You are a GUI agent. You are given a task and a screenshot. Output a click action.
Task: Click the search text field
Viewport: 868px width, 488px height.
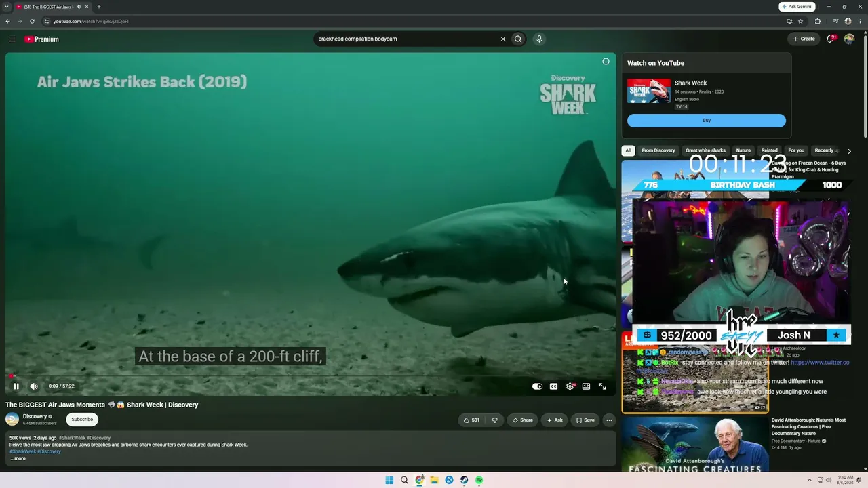(406, 39)
